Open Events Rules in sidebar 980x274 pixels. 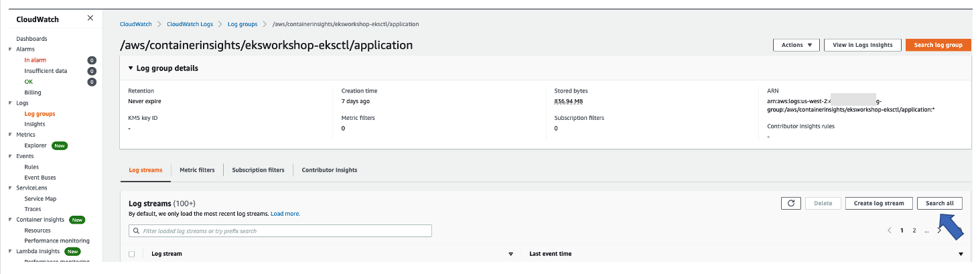[x=31, y=167]
